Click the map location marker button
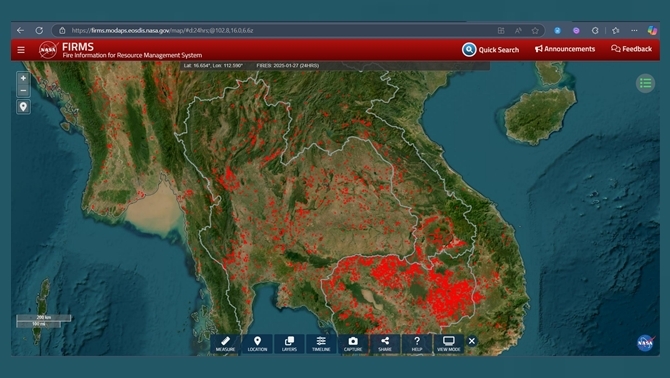Viewport: 670px width, 378px height. click(24, 106)
